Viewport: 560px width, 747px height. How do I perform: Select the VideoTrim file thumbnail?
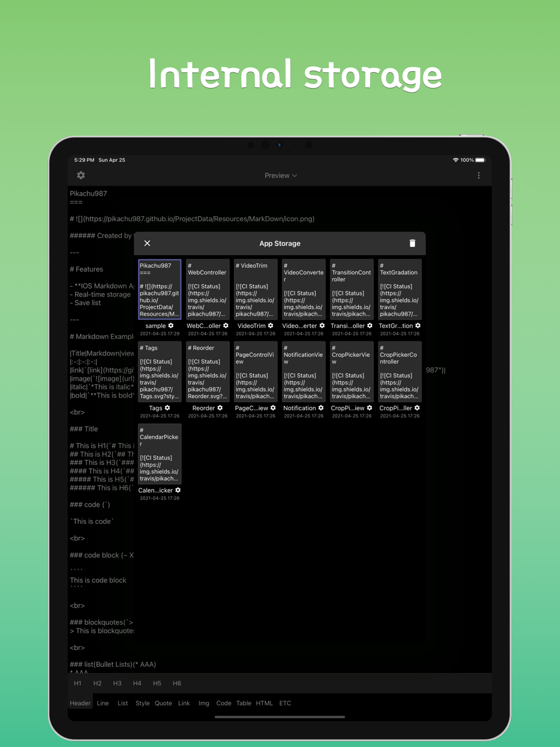(x=256, y=290)
